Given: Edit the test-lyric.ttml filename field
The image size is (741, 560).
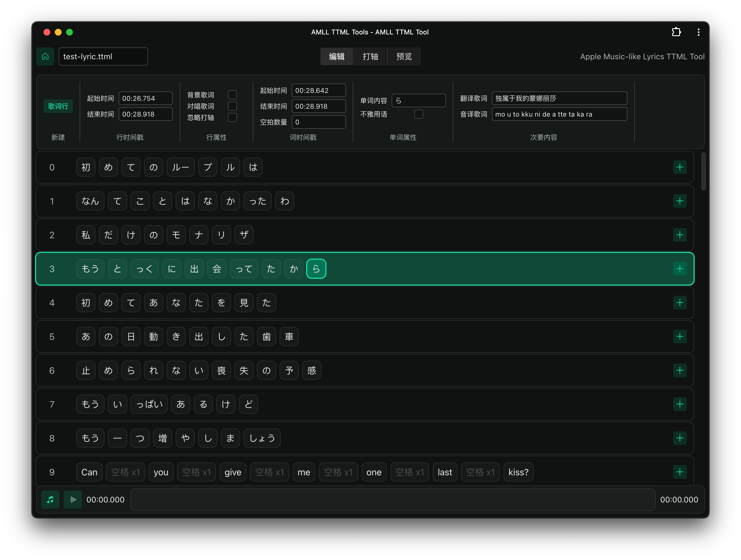Looking at the screenshot, I should 103,57.
